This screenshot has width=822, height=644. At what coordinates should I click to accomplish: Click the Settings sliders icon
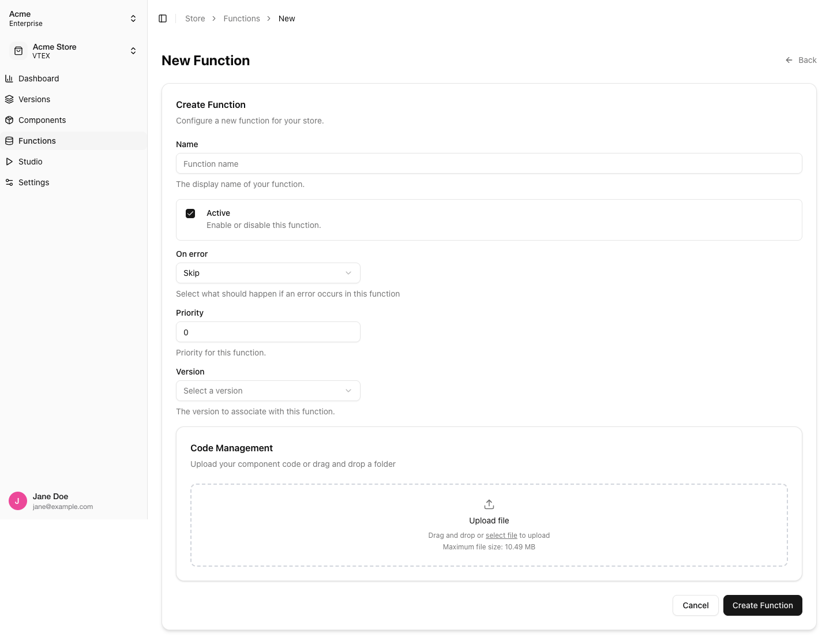click(x=9, y=182)
